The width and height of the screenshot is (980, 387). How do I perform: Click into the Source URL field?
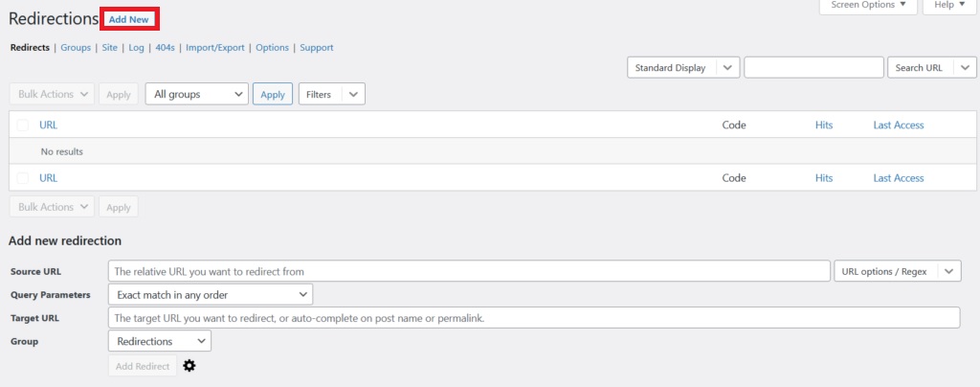click(x=469, y=271)
